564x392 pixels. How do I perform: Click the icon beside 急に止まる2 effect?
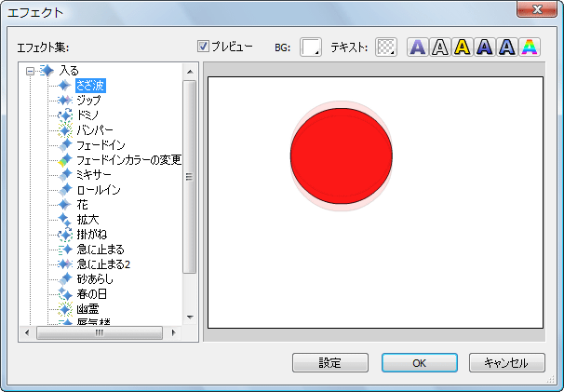tap(65, 264)
